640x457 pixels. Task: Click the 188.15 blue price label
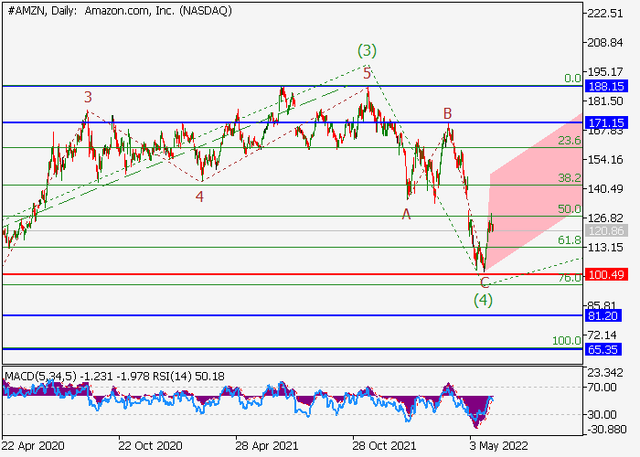coord(606,87)
